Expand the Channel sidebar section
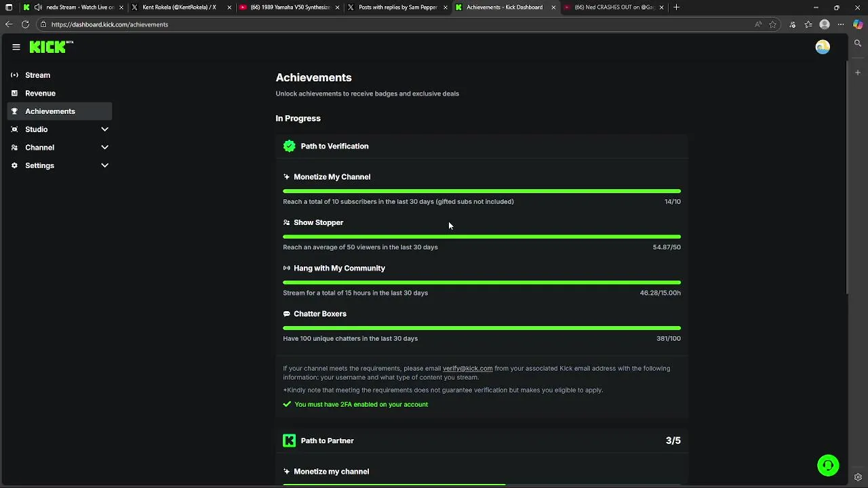This screenshot has width=868, height=488. [x=104, y=148]
